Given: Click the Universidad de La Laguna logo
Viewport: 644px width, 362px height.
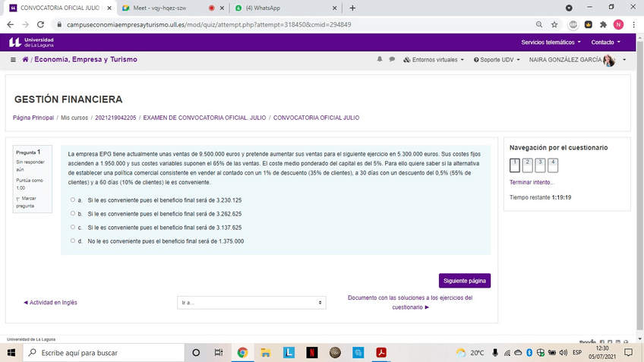Looking at the screenshot, I should [31, 42].
